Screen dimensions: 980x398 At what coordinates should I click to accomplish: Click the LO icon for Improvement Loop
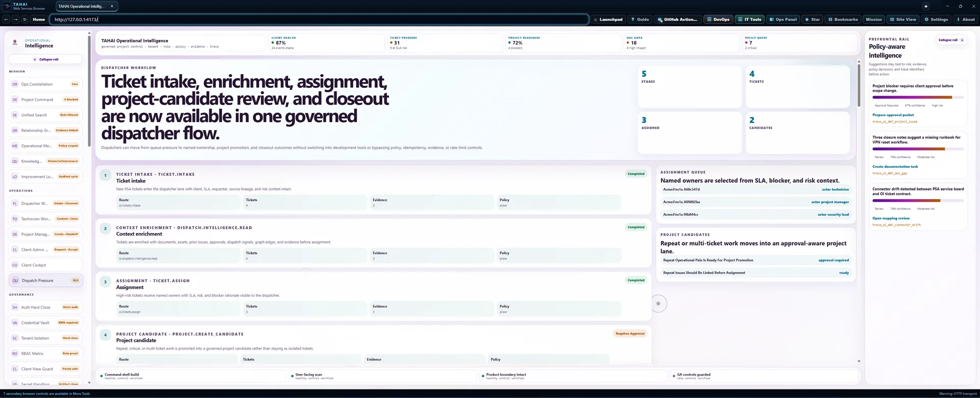point(15,176)
